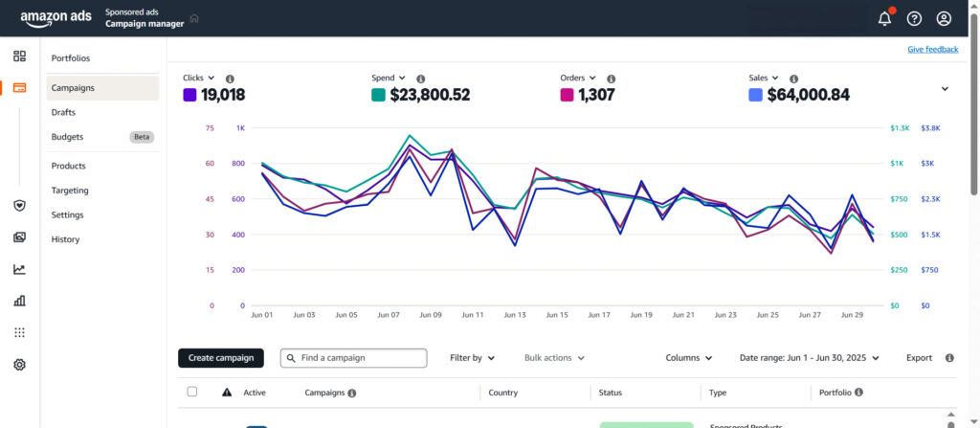
Task: Go to Portfolios in the side menu
Action: tap(71, 58)
